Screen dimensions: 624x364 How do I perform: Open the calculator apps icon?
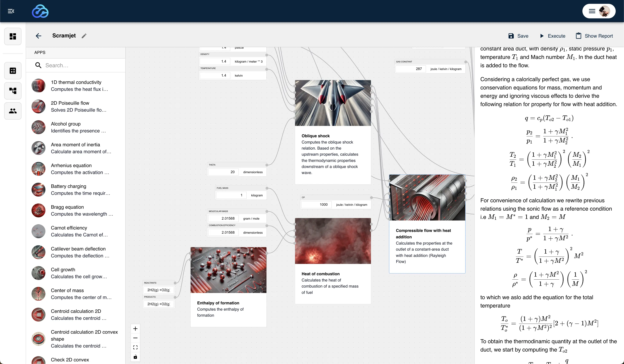click(13, 71)
